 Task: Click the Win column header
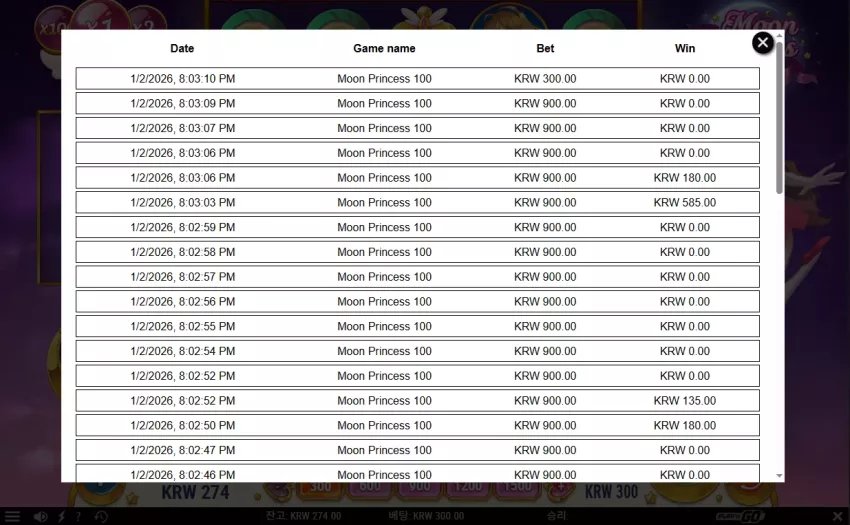[x=685, y=48]
